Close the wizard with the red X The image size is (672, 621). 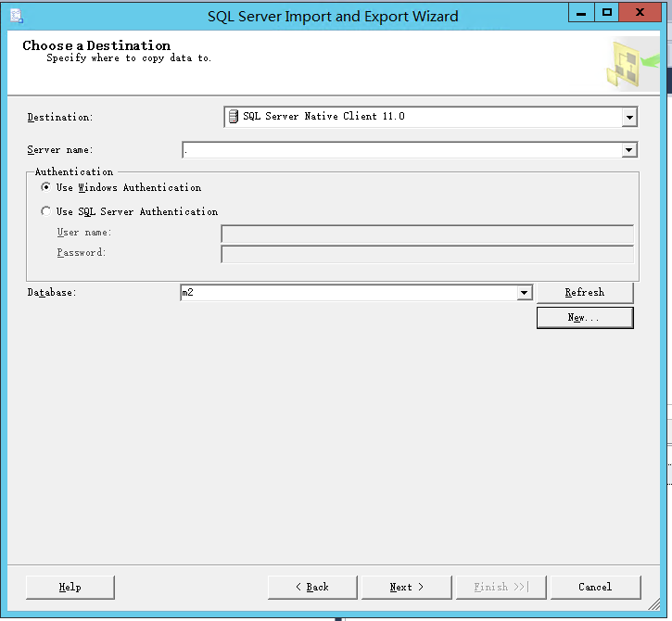[640, 12]
